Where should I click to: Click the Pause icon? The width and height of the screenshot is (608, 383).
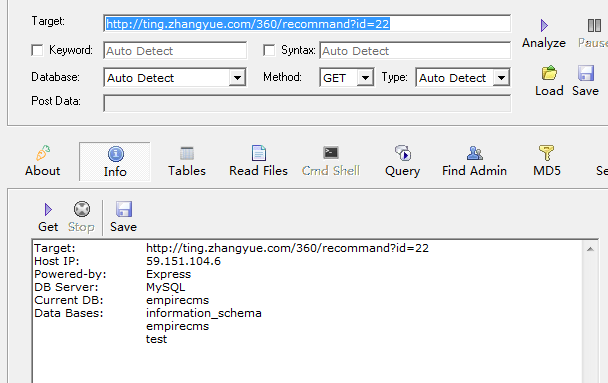tap(594, 26)
